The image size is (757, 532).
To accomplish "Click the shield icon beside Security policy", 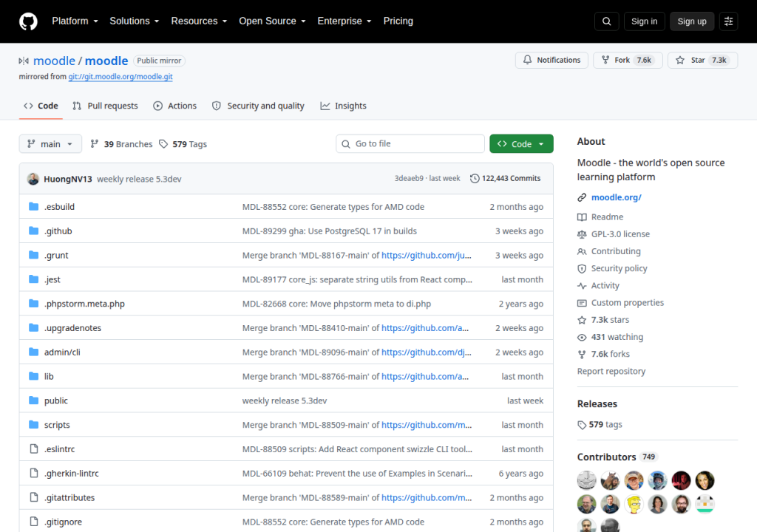I will pos(582,268).
